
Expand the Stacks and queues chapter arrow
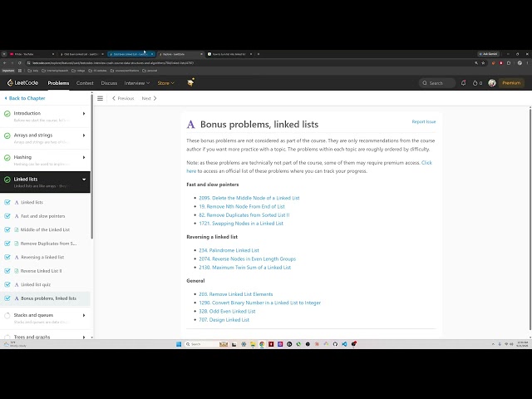[84, 316]
